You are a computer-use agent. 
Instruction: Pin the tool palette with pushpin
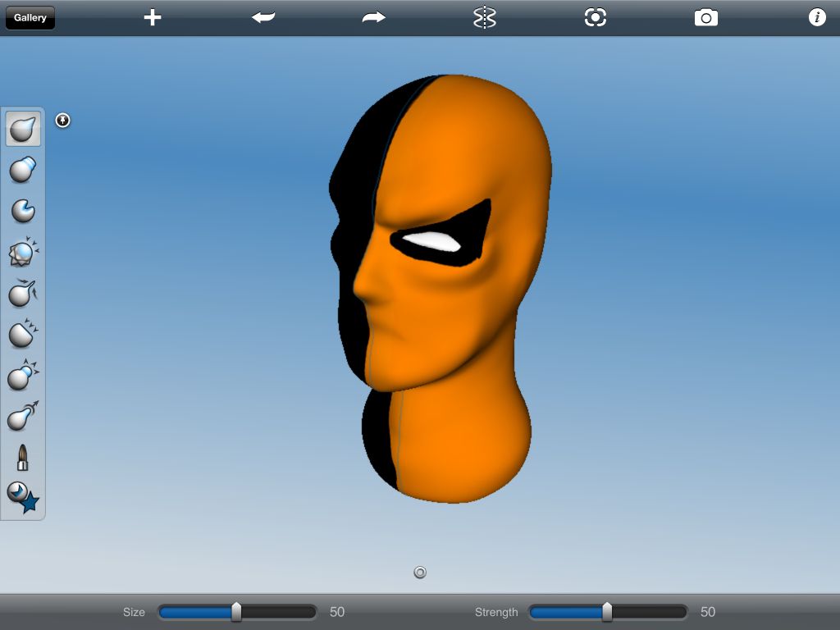tap(62, 121)
